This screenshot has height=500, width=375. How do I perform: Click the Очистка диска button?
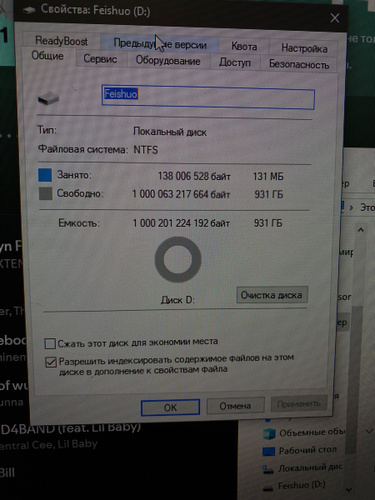[x=272, y=295]
